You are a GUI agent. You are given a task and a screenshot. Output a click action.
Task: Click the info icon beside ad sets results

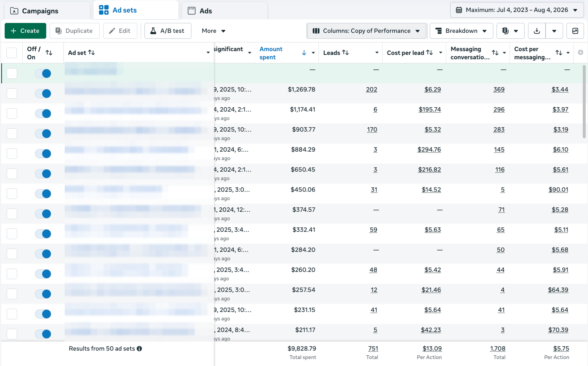click(x=139, y=349)
